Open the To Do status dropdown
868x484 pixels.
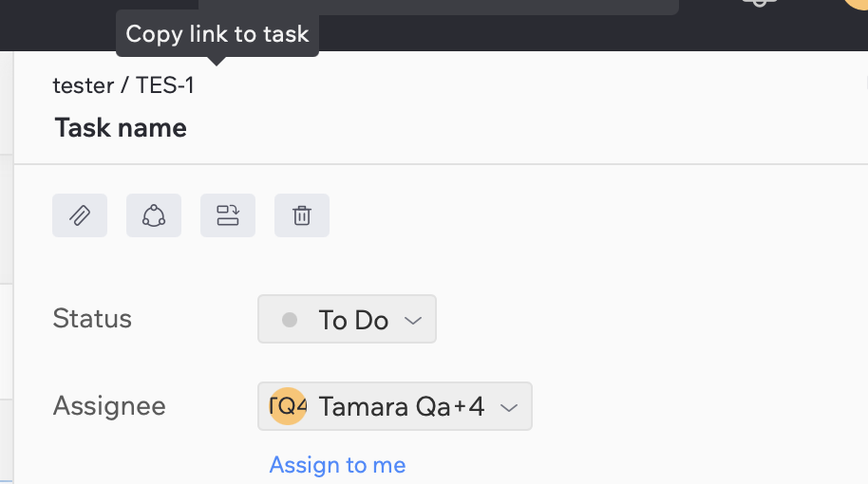347,319
